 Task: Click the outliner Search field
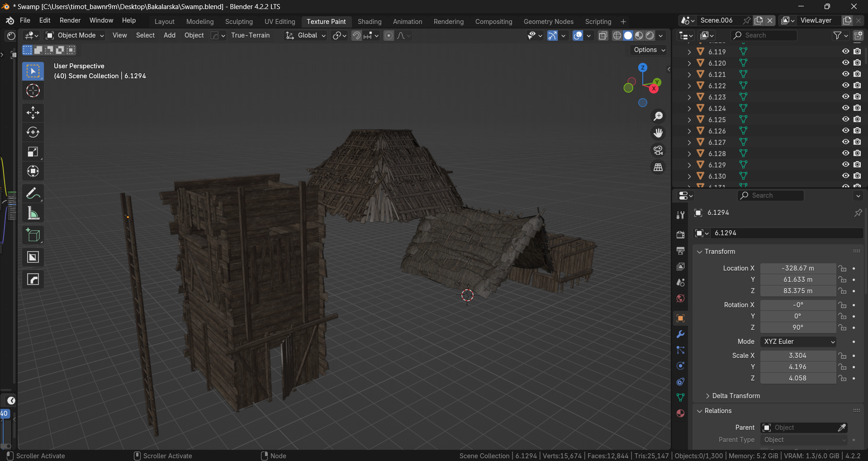(764, 35)
